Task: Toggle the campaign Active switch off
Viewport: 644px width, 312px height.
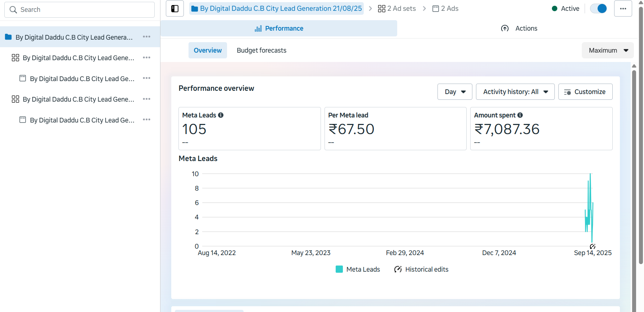Action: tap(598, 9)
